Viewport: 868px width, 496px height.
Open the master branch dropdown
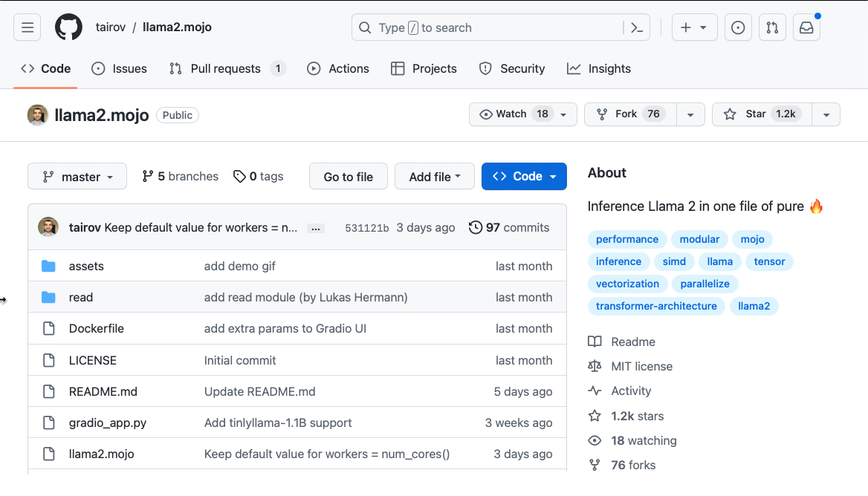[77, 177]
